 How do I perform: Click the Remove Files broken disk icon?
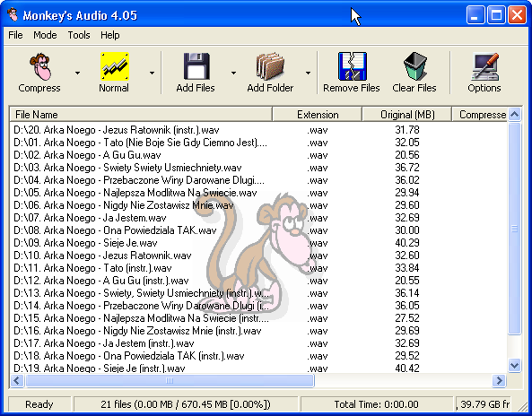coord(352,66)
